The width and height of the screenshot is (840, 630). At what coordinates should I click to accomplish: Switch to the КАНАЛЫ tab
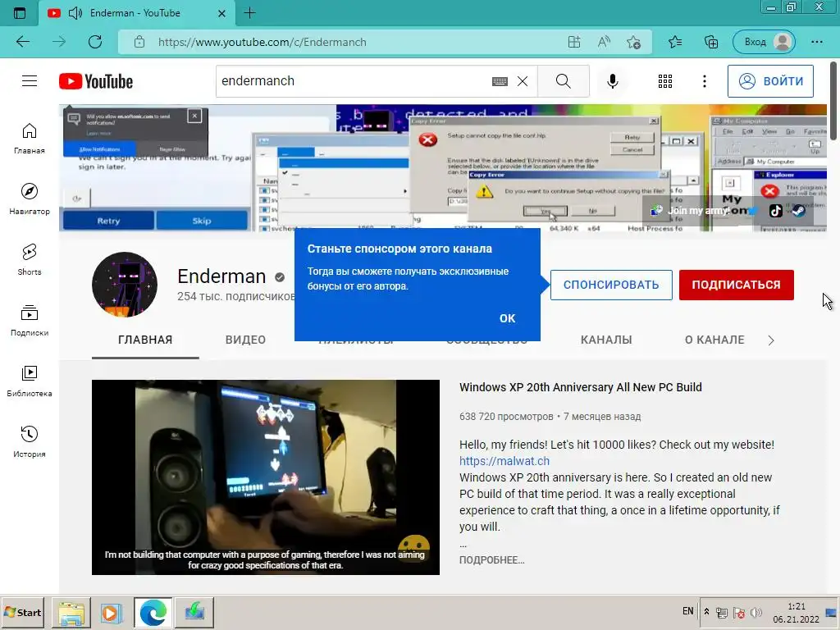606,340
